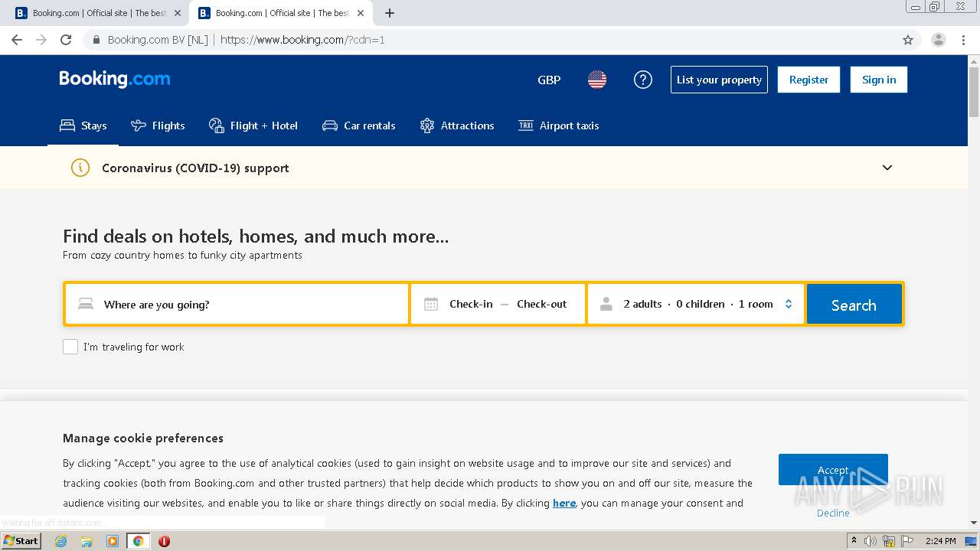The image size is (980, 551).
Task: Open the GBP currency selector
Action: coord(549,80)
